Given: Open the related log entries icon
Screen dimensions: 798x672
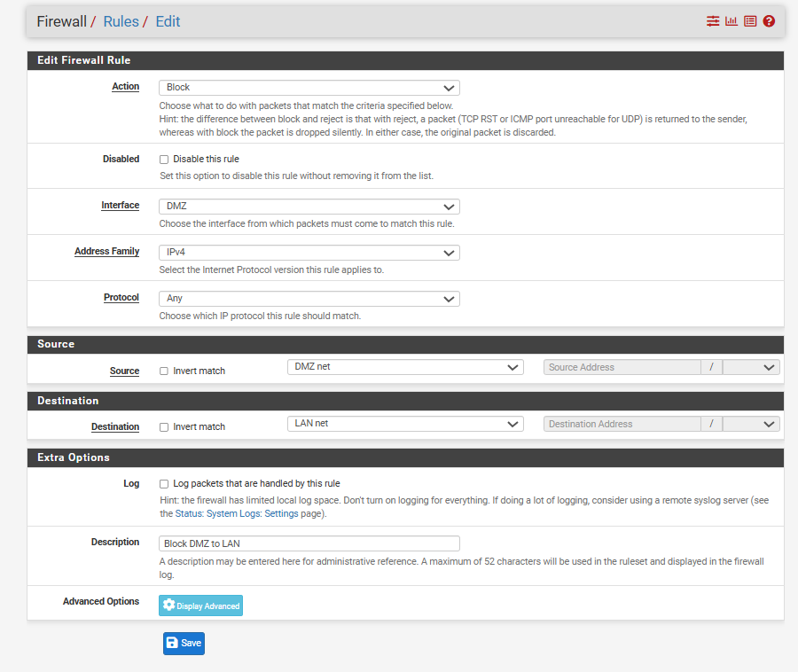Looking at the screenshot, I should (x=750, y=21).
